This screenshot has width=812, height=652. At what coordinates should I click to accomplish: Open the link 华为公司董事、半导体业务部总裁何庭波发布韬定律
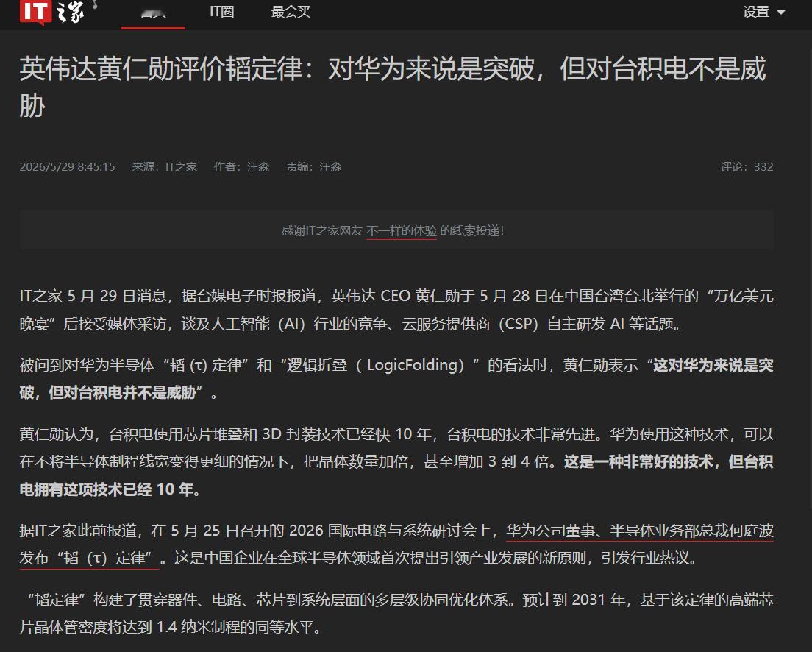(640, 531)
